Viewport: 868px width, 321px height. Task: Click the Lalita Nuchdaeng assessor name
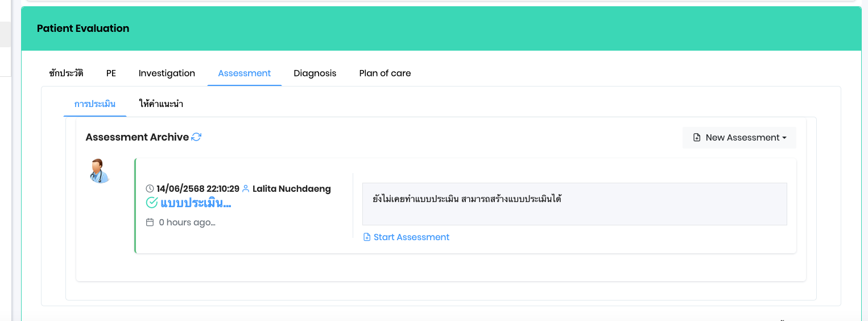click(x=292, y=188)
